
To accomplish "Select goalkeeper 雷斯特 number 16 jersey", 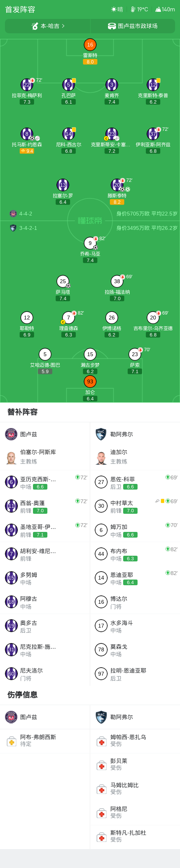I will tap(90, 45).
